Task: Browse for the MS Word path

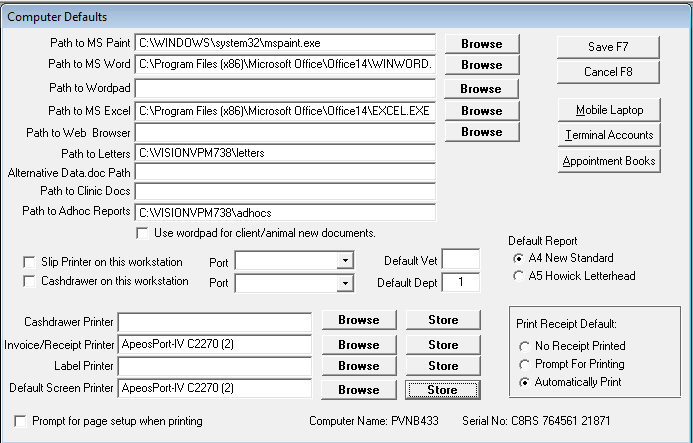Action: [482, 65]
